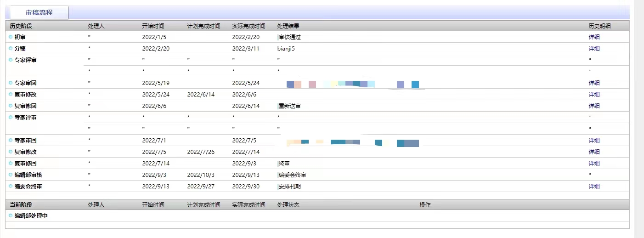The image size is (644, 238).
Task: Click the start date 2022/5/19
Action: 156,83
